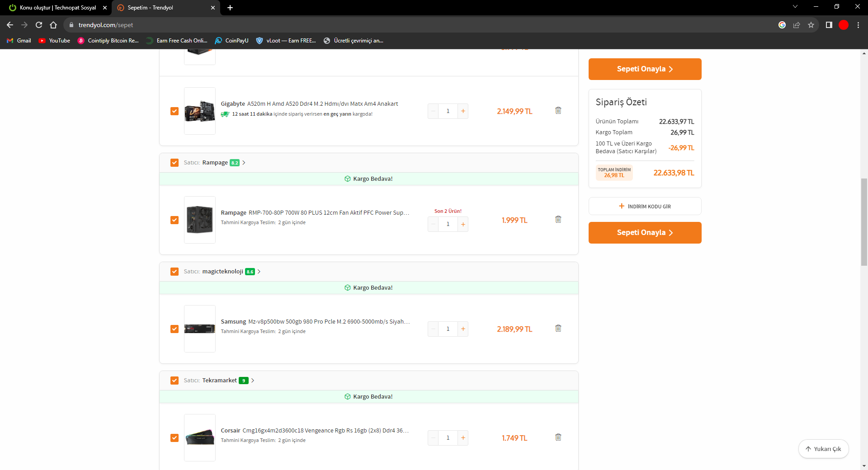Open the YouTube bookmark

54,41
